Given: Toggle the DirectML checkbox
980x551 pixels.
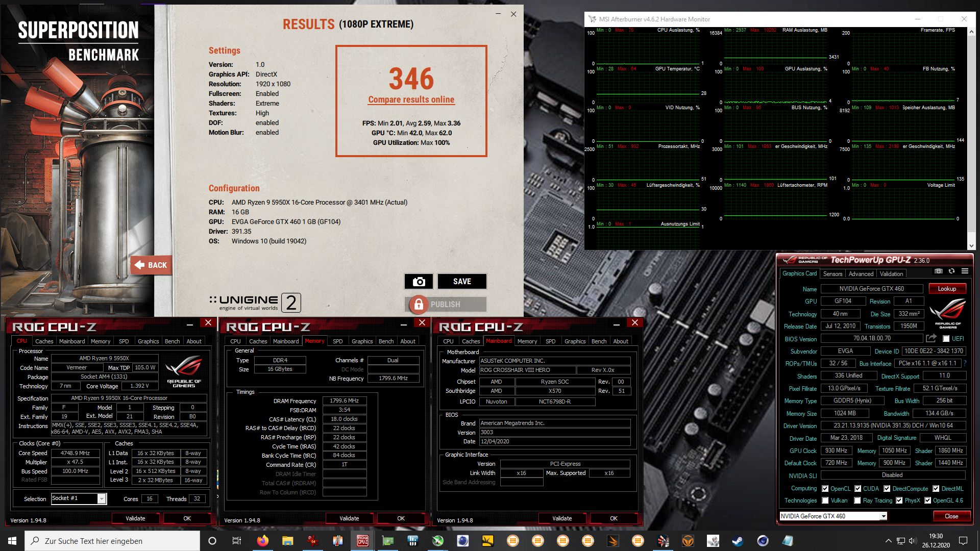Looking at the screenshot, I should 936,489.
